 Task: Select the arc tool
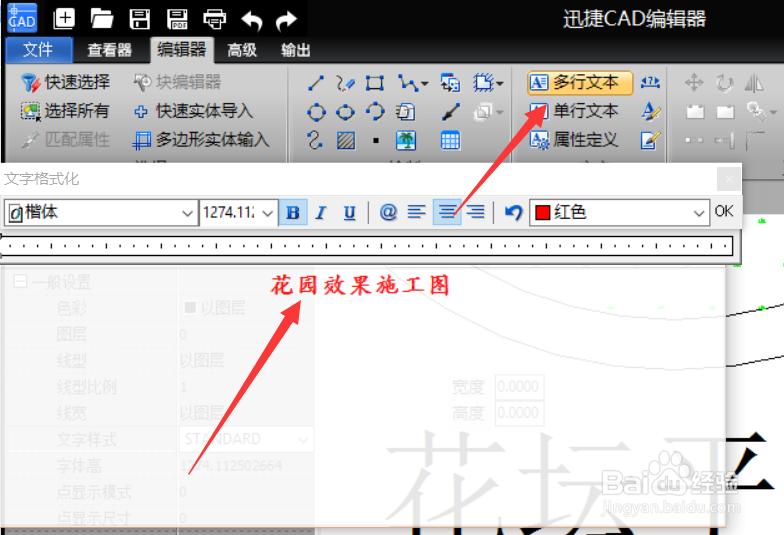(x=375, y=112)
